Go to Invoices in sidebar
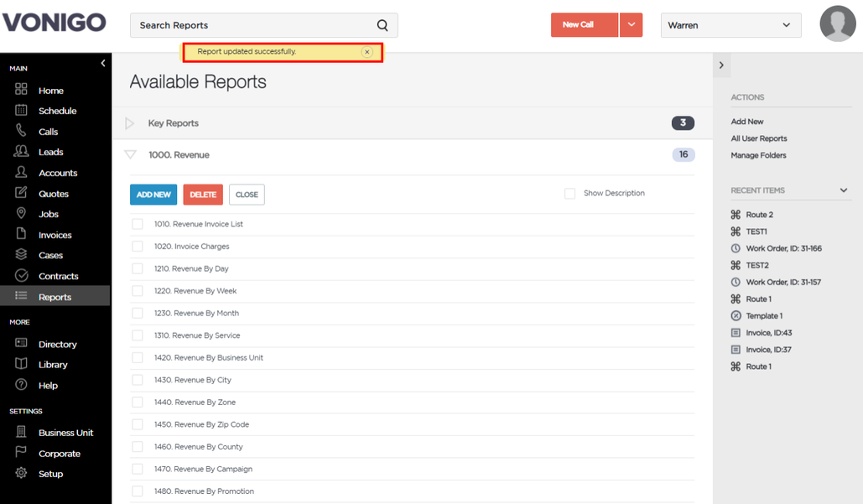 point(55,235)
